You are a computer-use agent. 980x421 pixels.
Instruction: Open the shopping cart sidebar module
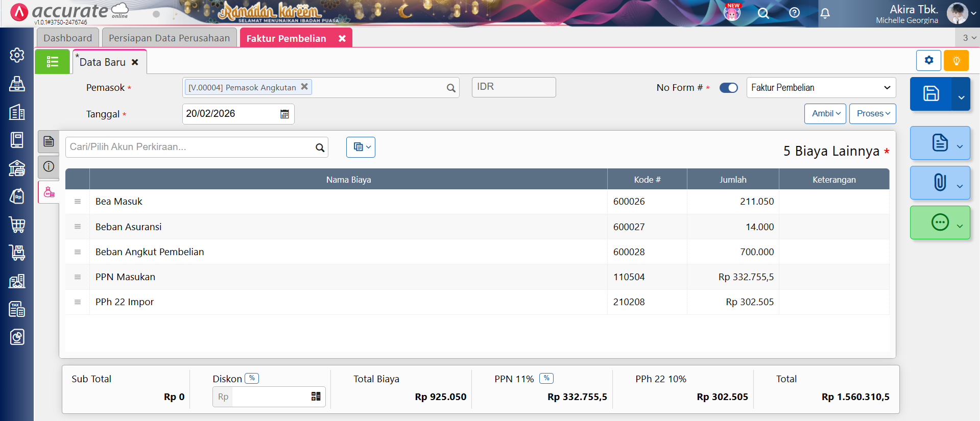click(x=17, y=225)
